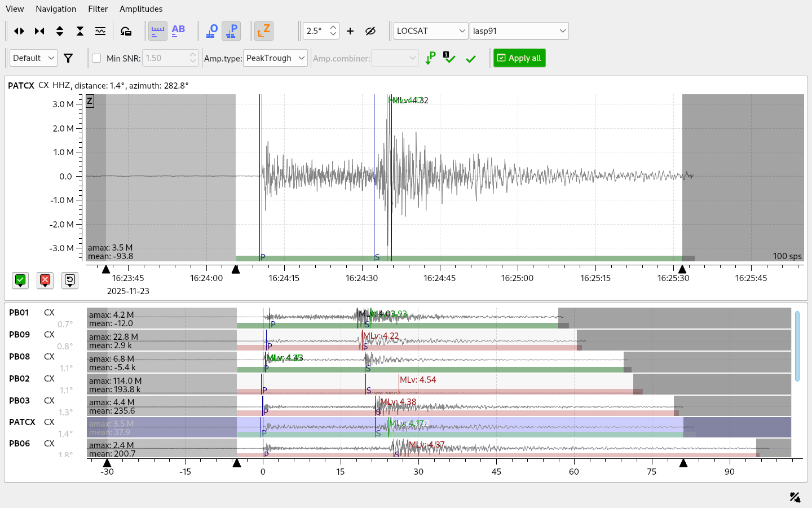This screenshot has height=508, width=812.
Task: Click the station list vertical scrollbar
Action: pos(797,345)
